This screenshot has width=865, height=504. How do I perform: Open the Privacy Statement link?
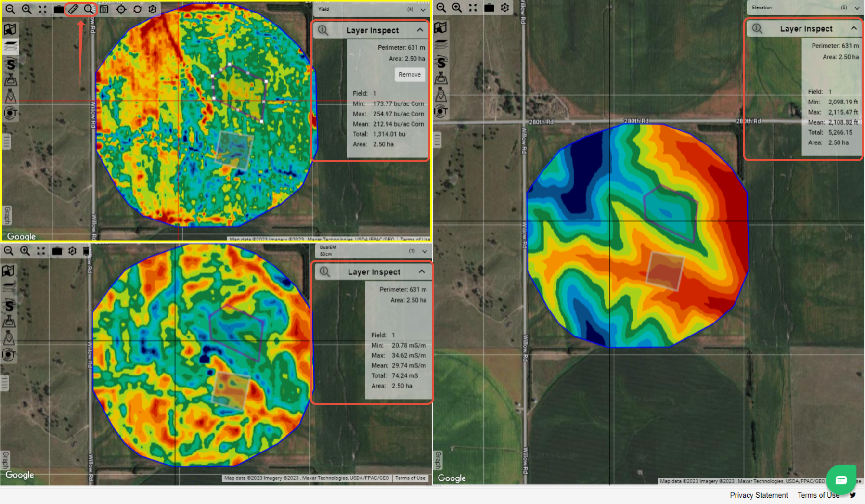pyautogui.click(x=759, y=495)
